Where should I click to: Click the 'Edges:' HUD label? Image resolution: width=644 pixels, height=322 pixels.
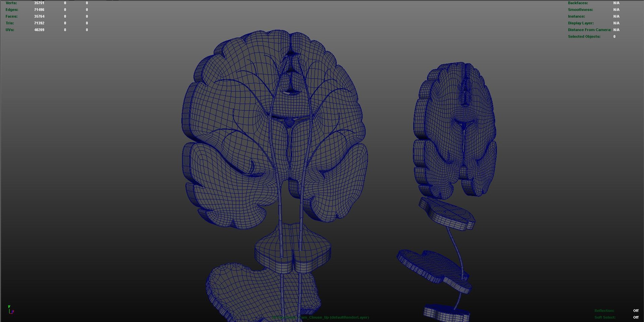click(12, 10)
